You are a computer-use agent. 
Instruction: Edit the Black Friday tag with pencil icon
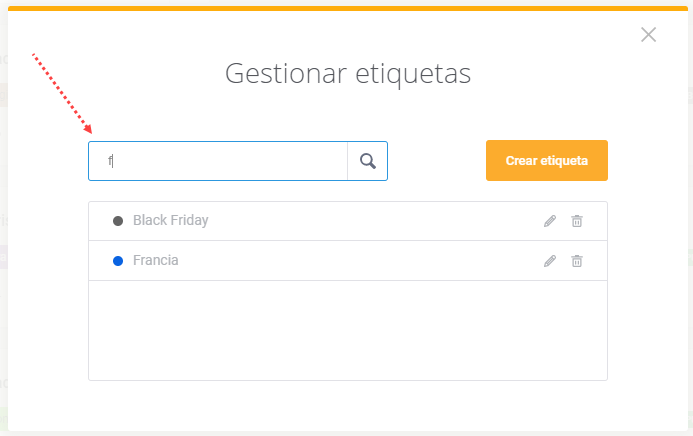click(x=550, y=221)
